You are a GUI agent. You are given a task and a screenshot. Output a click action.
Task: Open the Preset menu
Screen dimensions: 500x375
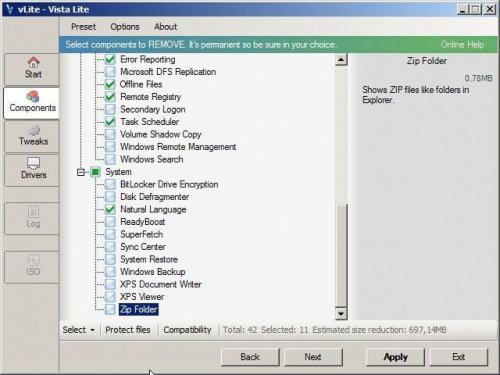83,27
